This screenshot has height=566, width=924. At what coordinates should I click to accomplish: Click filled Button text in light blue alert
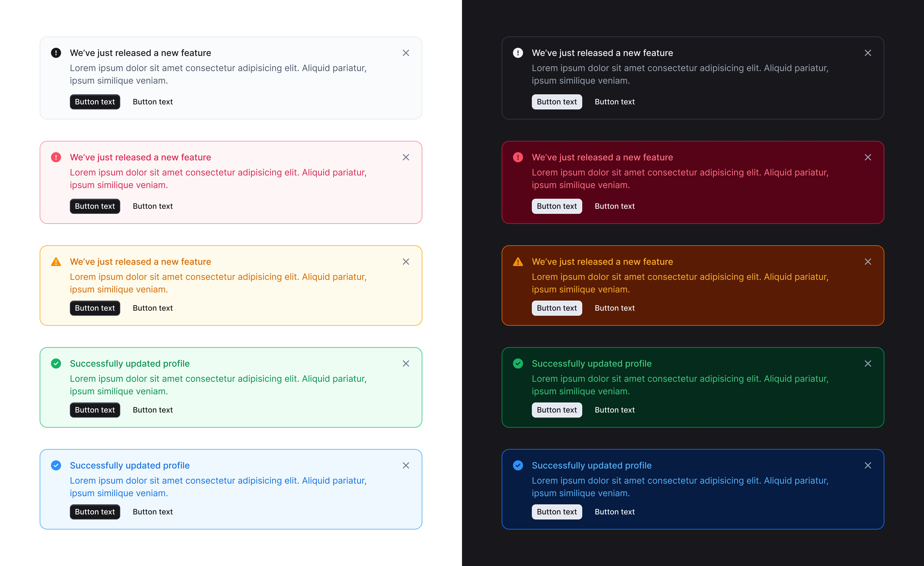(x=95, y=512)
